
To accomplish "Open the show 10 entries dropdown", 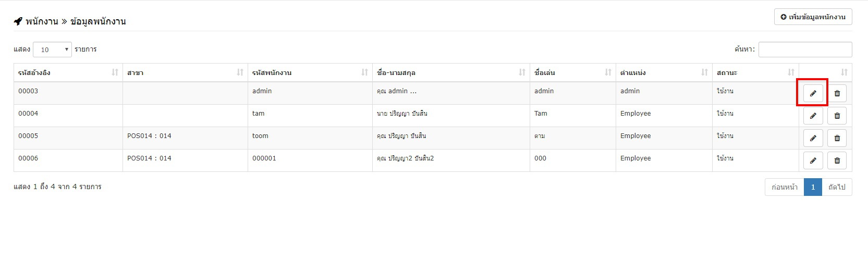I will click(x=52, y=49).
